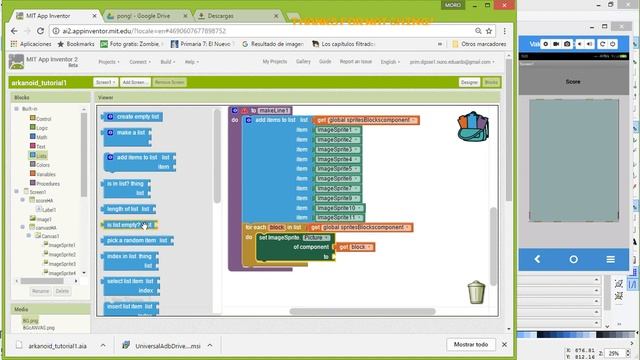Click the Guide link

click(325, 62)
